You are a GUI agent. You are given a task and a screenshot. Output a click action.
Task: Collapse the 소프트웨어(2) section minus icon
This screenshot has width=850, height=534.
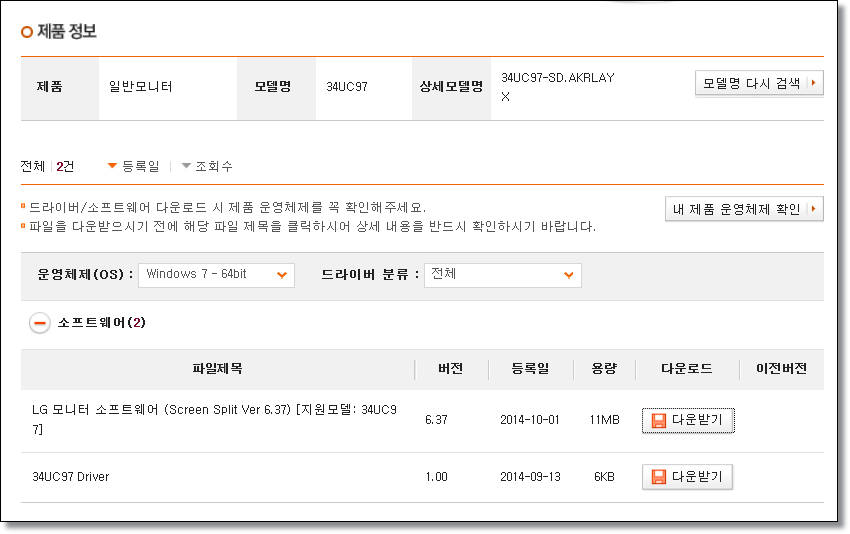(x=40, y=323)
